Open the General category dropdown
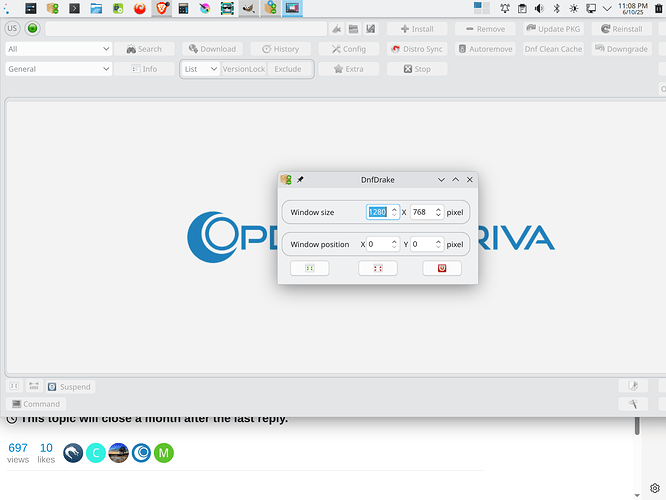This screenshot has width=666, height=500. click(59, 69)
